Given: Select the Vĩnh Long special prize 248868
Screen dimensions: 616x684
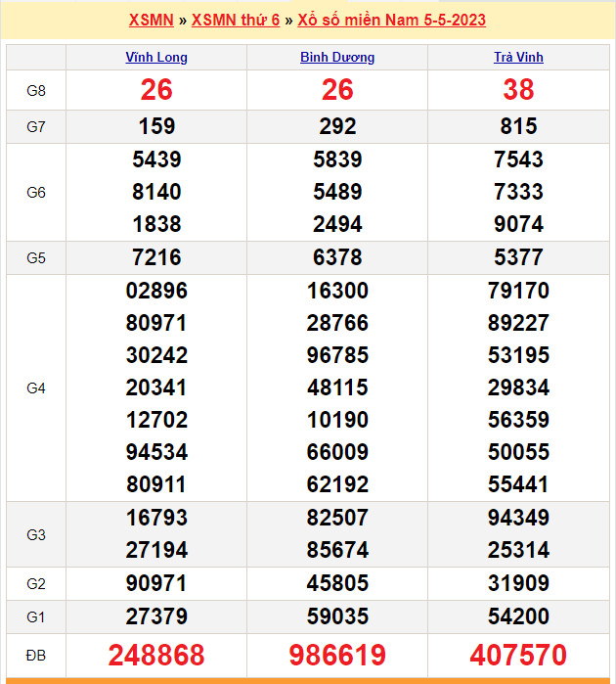Looking at the screenshot, I should click(156, 655).
